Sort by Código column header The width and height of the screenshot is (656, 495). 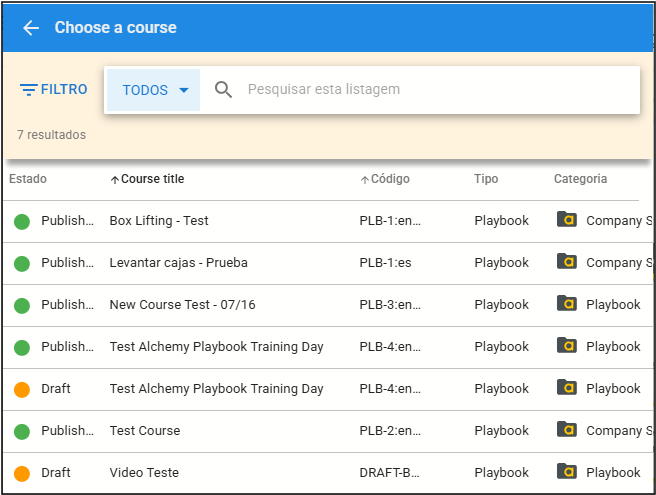[389, 179]
